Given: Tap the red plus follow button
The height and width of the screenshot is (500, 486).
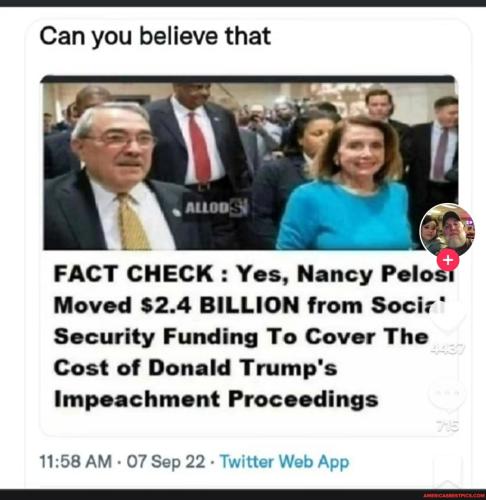Looking at the screenshot, I should pyautogui.click(x=448, y=260).
